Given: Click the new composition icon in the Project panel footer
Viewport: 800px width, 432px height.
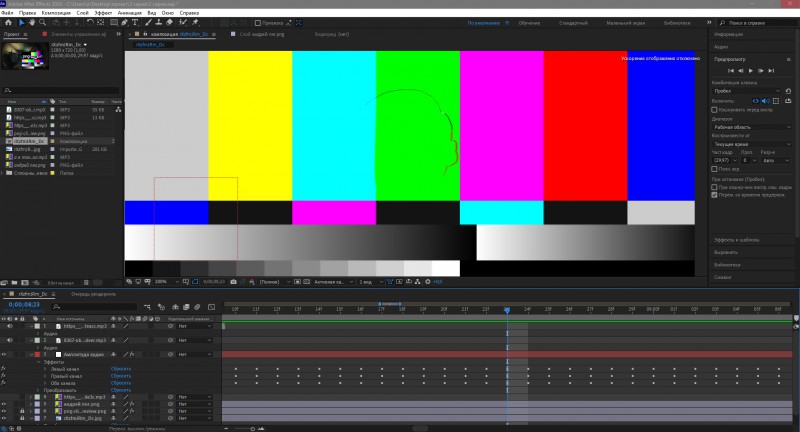Looking at the screenshot, I should pyautogui.click(x=24, y=283).
